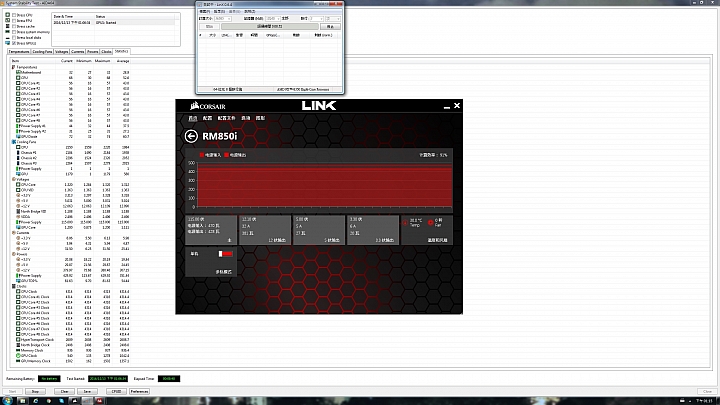Open the Clocks tab
Screen dimensions: 720x405
107,52
